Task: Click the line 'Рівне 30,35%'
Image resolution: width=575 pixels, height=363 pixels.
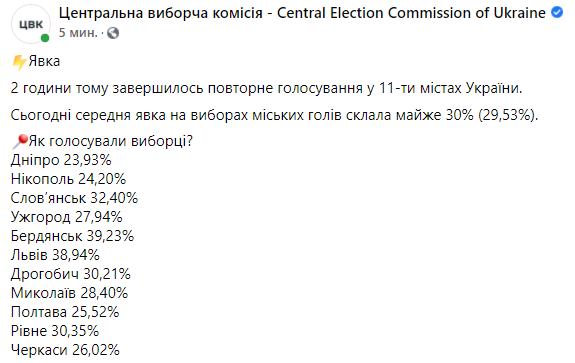Action: [x=55, y=331]
